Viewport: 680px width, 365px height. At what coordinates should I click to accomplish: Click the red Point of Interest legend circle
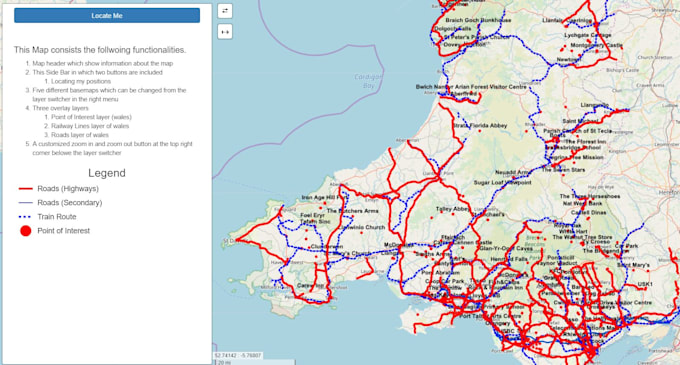(x=26, y=231)
